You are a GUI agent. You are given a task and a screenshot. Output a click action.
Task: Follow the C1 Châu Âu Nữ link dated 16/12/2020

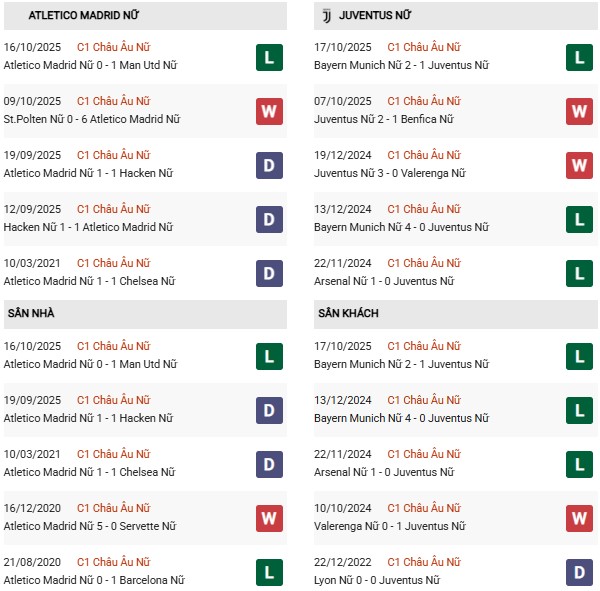point(113,509)
